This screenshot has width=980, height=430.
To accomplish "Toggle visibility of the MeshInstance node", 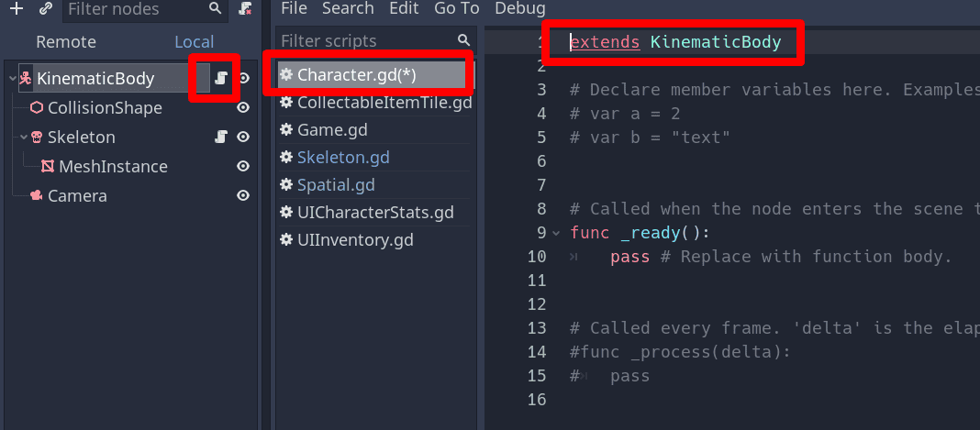I will (x=243, y=167).
